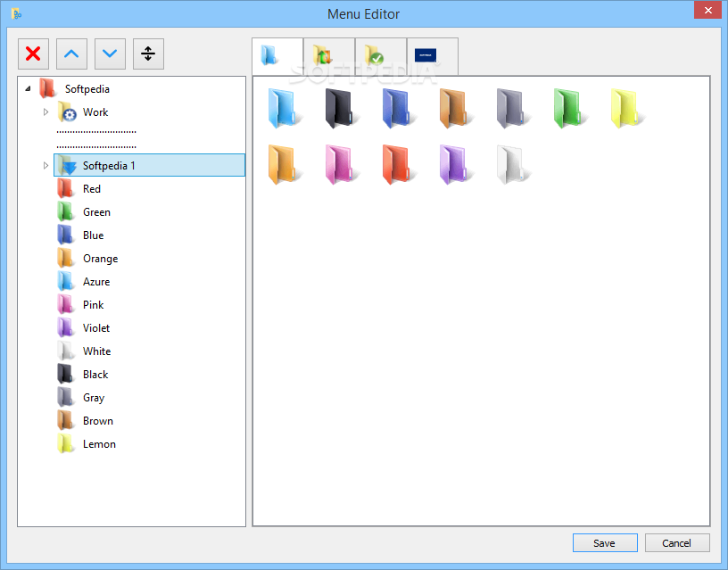Viewport: 728px width, 570px height.
Task: Select the Red menu entry
Action: (x=92, y=189)
